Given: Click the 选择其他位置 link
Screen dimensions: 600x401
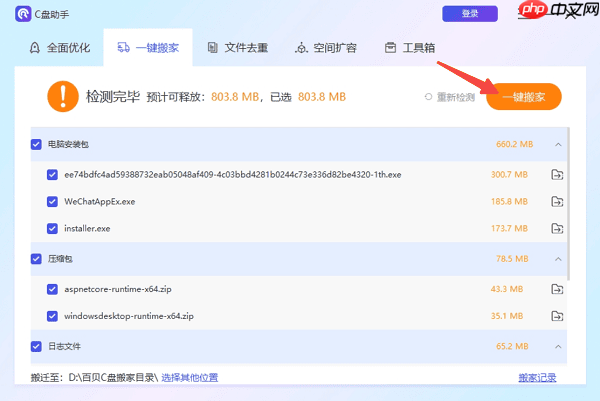Looking at the screenshot, I should [190, 378].
